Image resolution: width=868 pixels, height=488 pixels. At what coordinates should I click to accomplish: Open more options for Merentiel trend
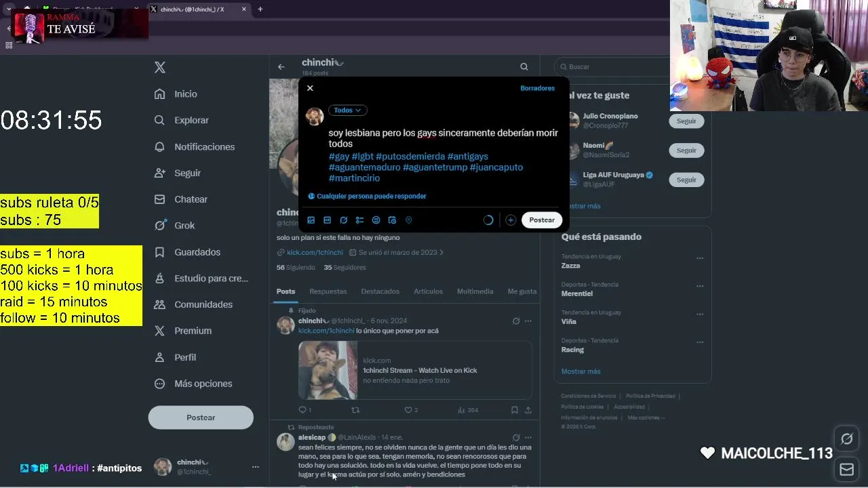(700, 286)
